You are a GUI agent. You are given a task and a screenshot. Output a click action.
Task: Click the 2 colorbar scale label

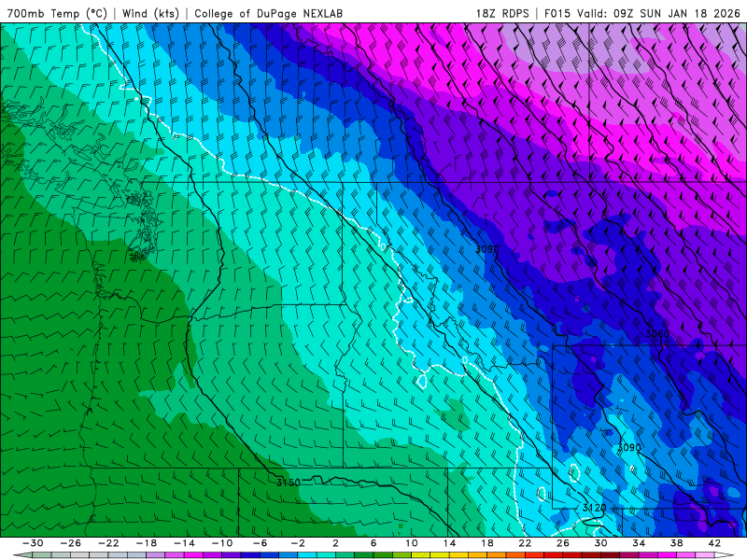[x=336, y=543]
